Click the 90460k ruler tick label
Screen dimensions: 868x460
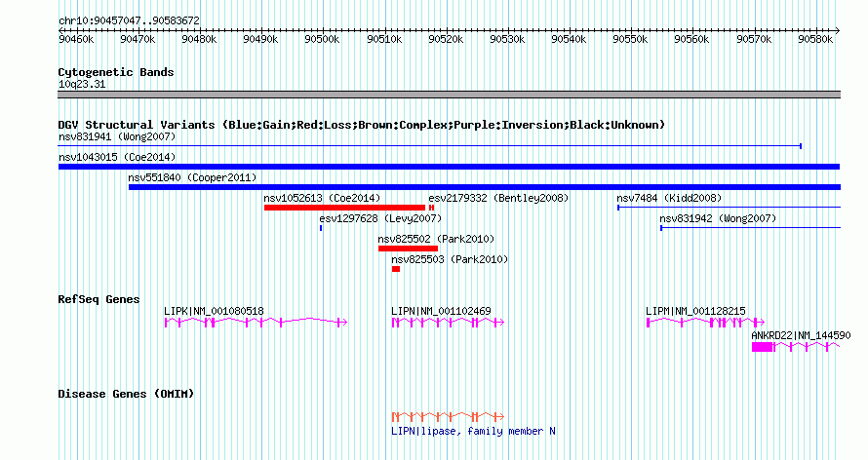(76, 39)
